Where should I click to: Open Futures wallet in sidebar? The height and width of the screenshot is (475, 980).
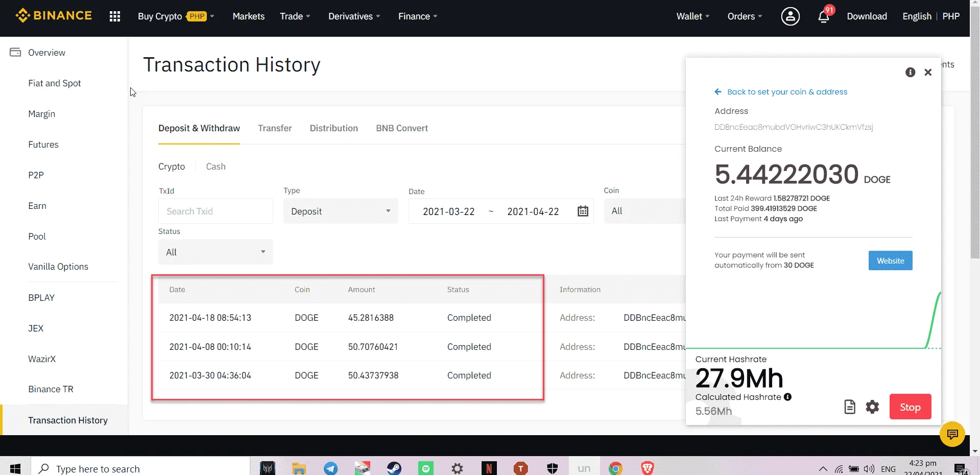pos(43,145)
